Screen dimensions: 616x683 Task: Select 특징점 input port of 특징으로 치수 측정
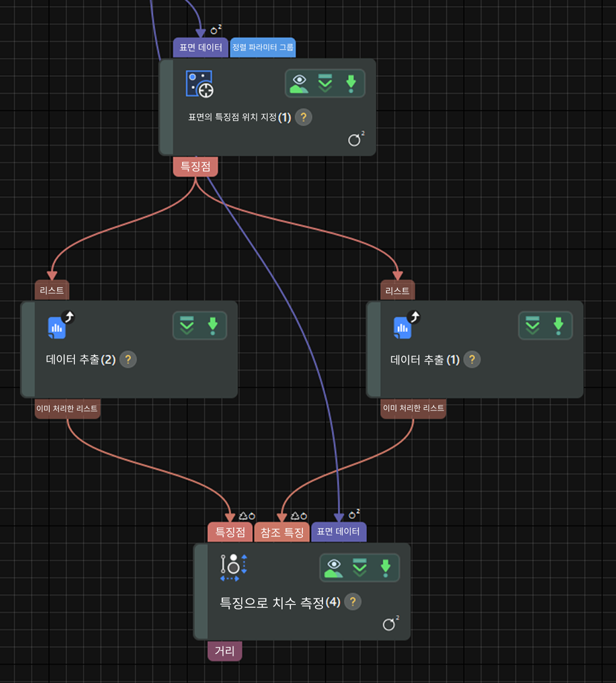point(230,532)
